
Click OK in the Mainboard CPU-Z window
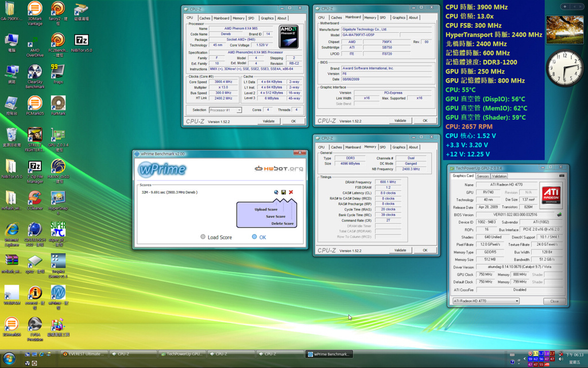coord(425,121)
